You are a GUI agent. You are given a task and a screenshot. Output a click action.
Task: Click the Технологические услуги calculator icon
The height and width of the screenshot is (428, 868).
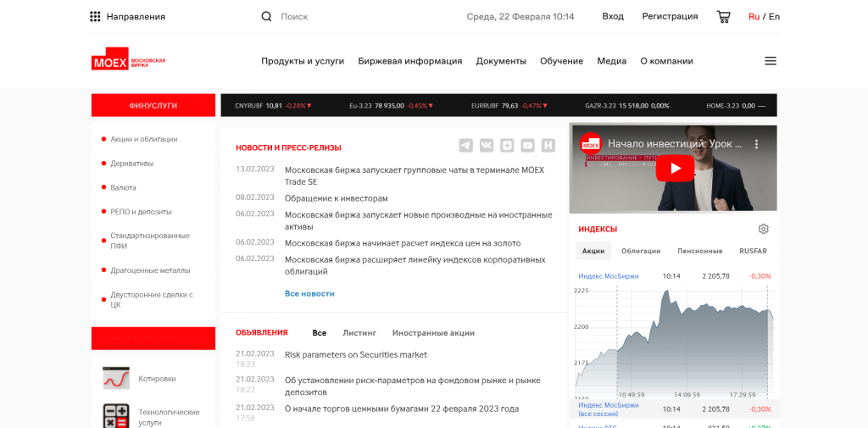116,416
